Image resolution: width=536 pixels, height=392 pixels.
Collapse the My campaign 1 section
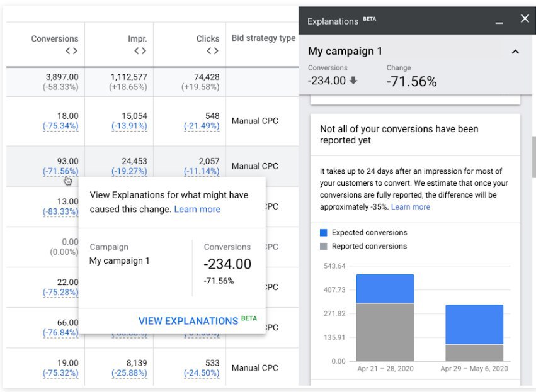pyautogui.click(x=515, y=52)
